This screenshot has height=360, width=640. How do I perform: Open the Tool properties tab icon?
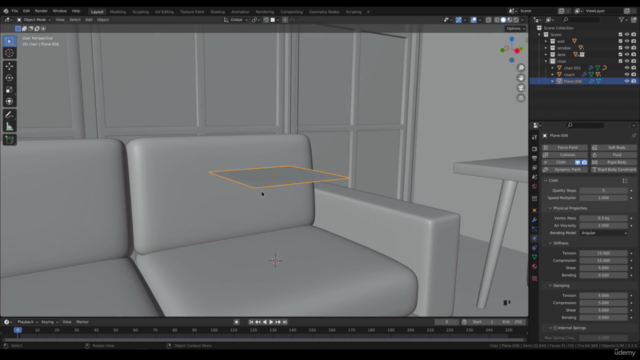(534, 138)
